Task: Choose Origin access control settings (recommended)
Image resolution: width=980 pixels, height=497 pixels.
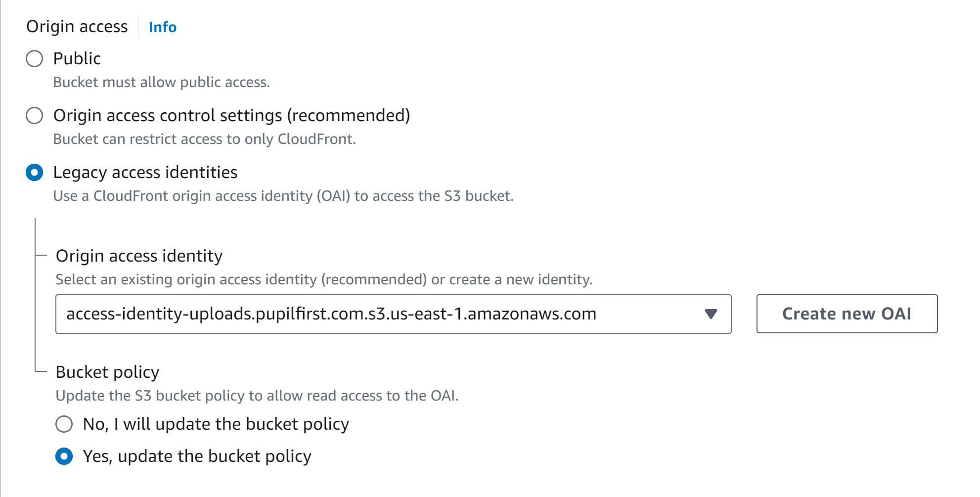Action: point(34,116)
